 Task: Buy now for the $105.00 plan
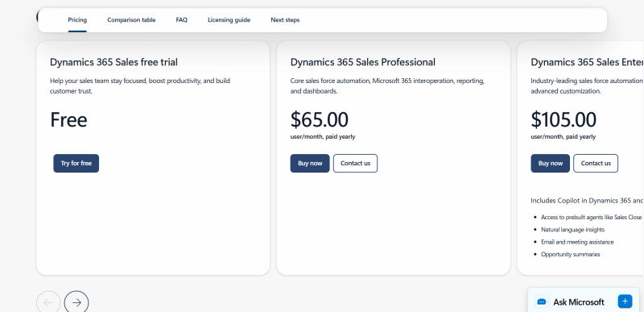pos(551,163)
